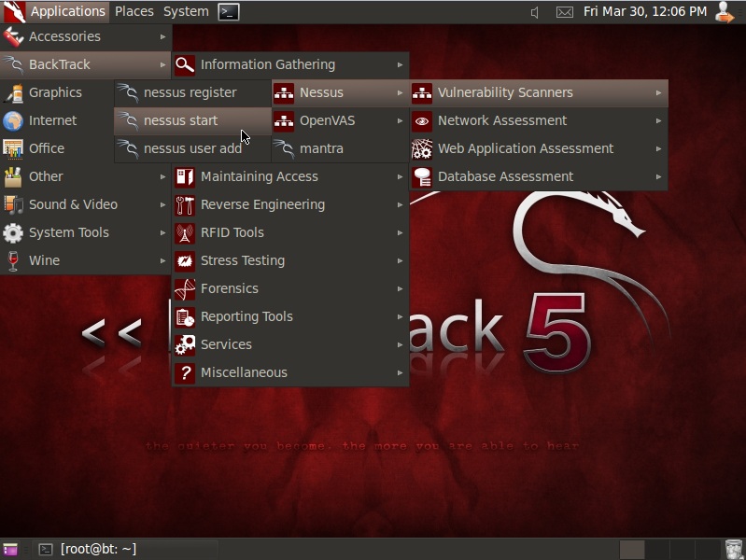Open the Trash icon in bottom panel
The height and width of the screenshot is (560, 746).
(734, 549)
